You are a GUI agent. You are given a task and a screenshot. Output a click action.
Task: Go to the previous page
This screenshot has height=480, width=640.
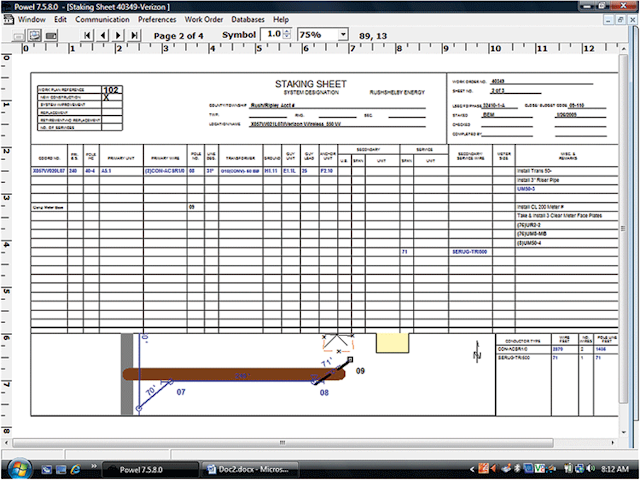pyautogui.click(x=103, y=36)
